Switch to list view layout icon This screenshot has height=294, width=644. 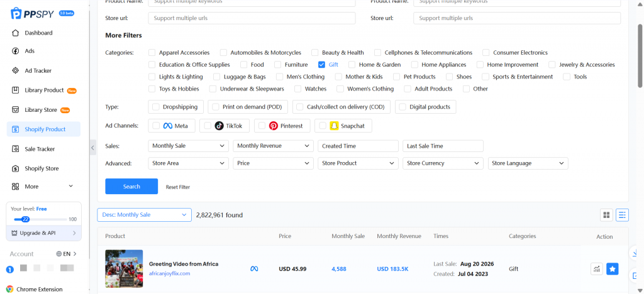[622, 215]
